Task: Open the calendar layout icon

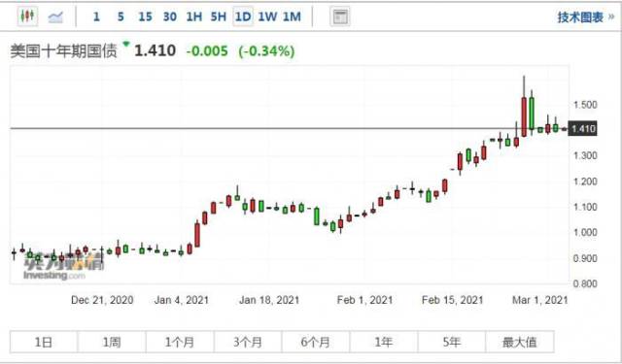Action: [340, 17]
